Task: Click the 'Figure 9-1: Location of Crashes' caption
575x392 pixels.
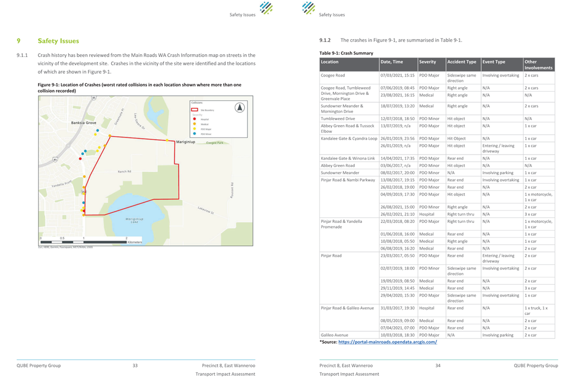Action: pyautogui.click(x=139, y=88)
